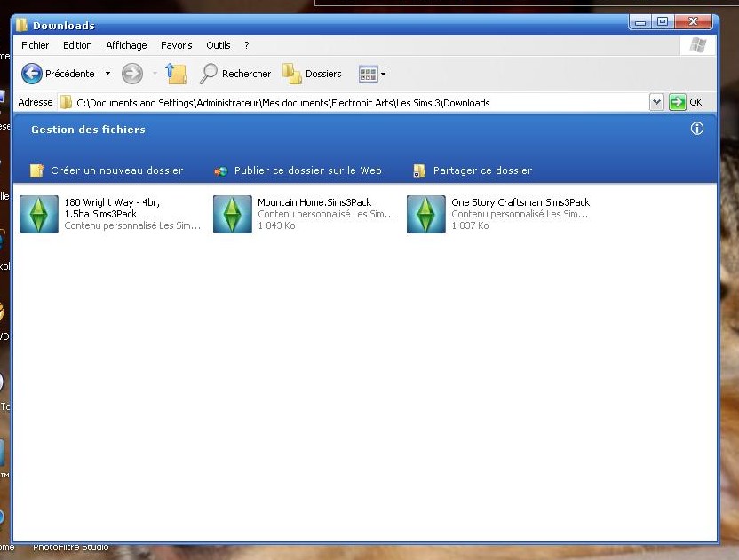The width and height of the screenshot is (739, 560).
Task: Click the info icon in Gestion des fichiers
Action: 697,129
